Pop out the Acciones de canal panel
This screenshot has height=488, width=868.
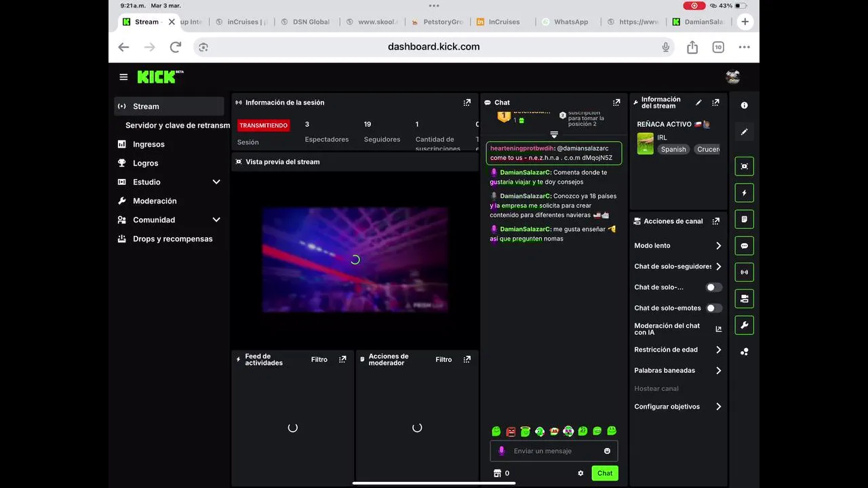[717, 222]
